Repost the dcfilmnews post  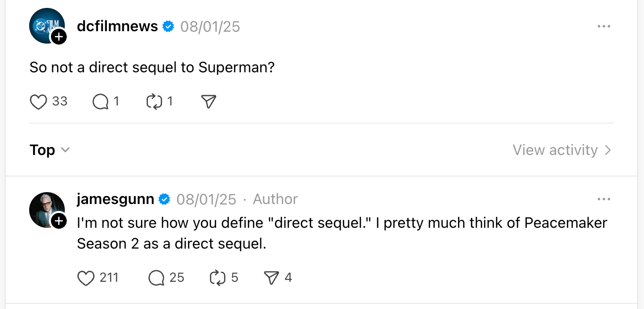click(154, 102)
